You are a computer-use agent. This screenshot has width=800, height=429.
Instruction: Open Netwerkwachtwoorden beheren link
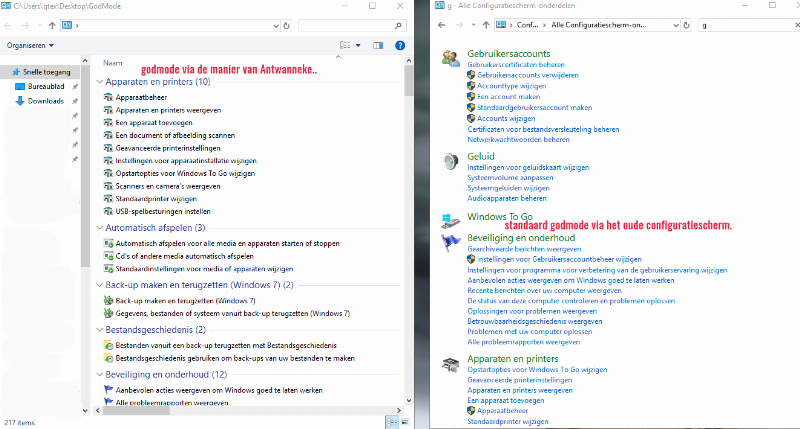point(518,139)
